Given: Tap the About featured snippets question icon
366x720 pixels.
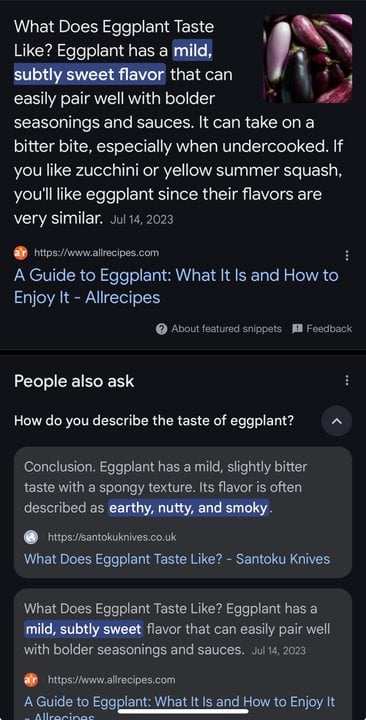Looking at the screenshot, I should [x=161, y=329].
